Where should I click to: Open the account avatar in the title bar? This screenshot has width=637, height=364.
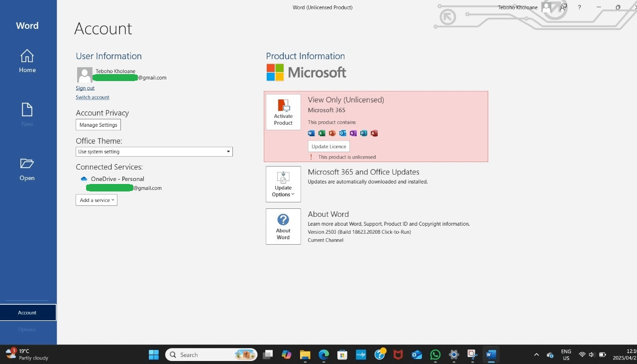[547, 7]
